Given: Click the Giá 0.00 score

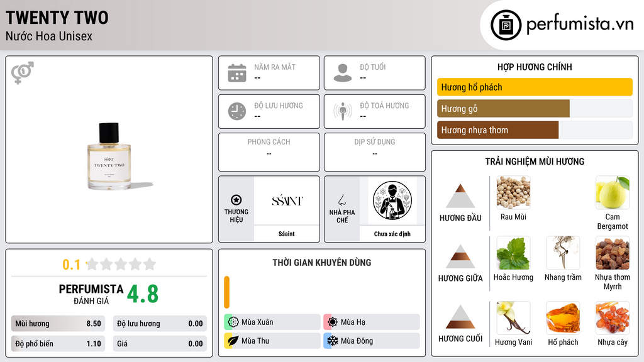Looking at the screenshot, I should (x=160, y=344).
